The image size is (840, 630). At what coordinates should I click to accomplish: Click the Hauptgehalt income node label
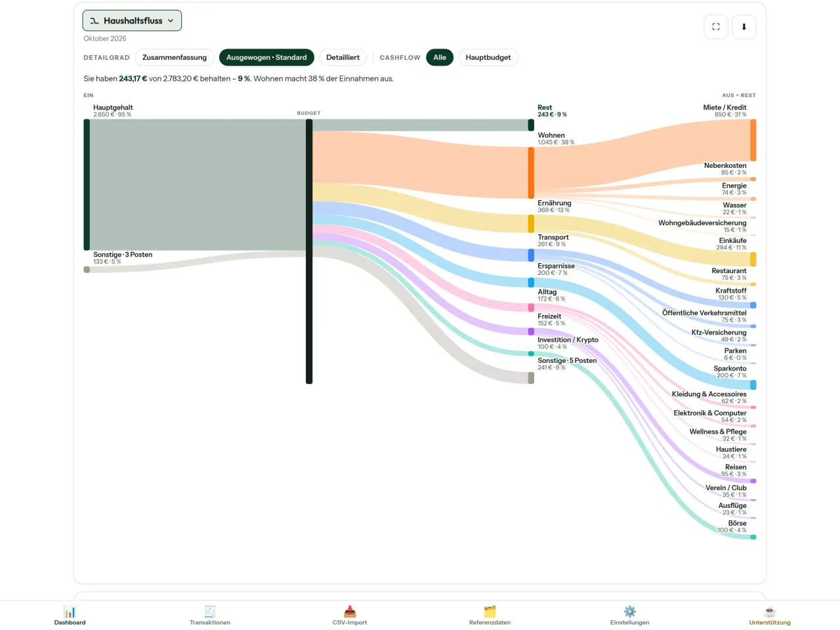tap(113, 108)
